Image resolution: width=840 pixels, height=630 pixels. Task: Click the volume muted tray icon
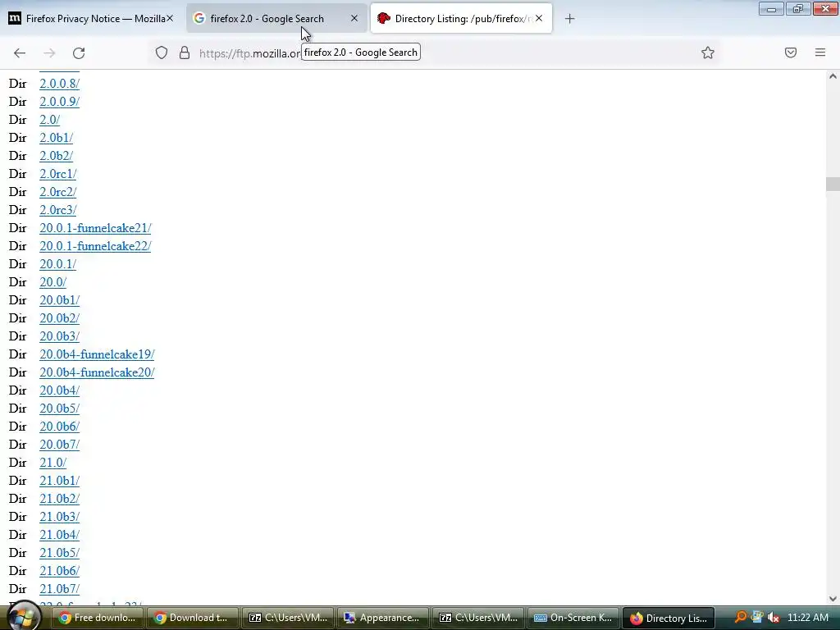coord(773,618)
